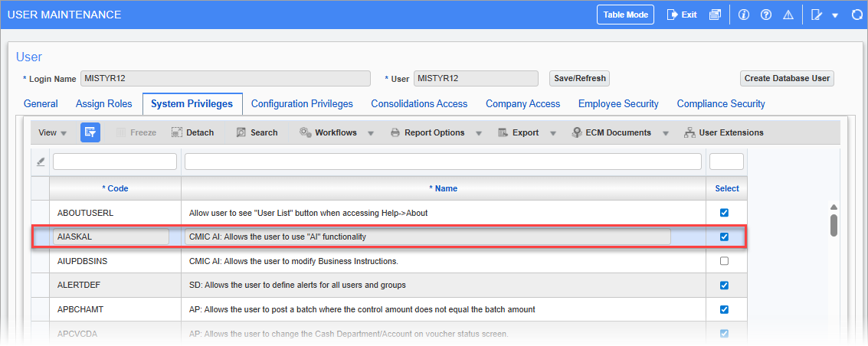868x346 pixels.
Task: Expand the Export dropdown arrow
Action: [x=552, y=133]
